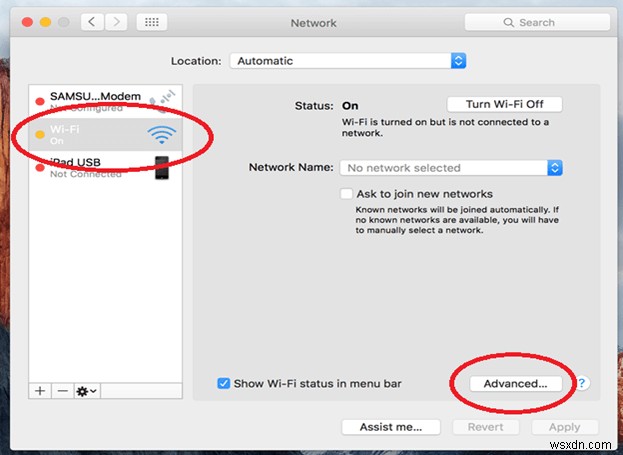This screenshot has height=455, width=623.
Task: Turn Wi-Fi Off
Action: pyautogui.click(x=505, y=104)
